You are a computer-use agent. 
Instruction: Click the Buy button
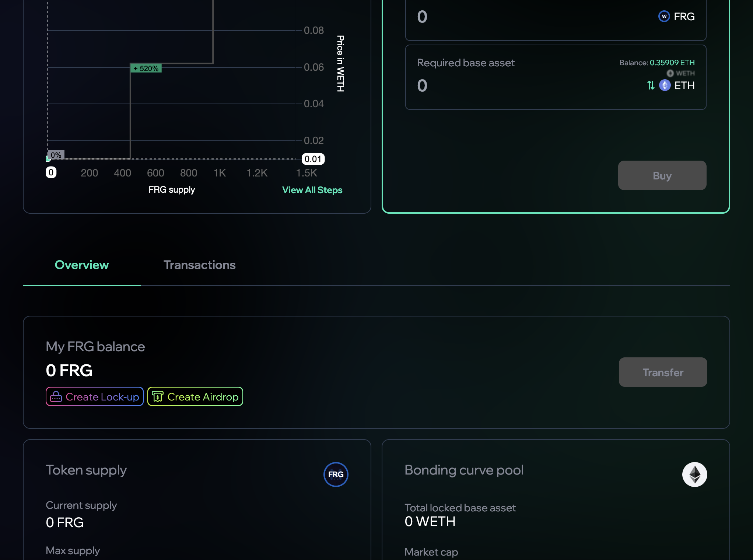point(662,175)
